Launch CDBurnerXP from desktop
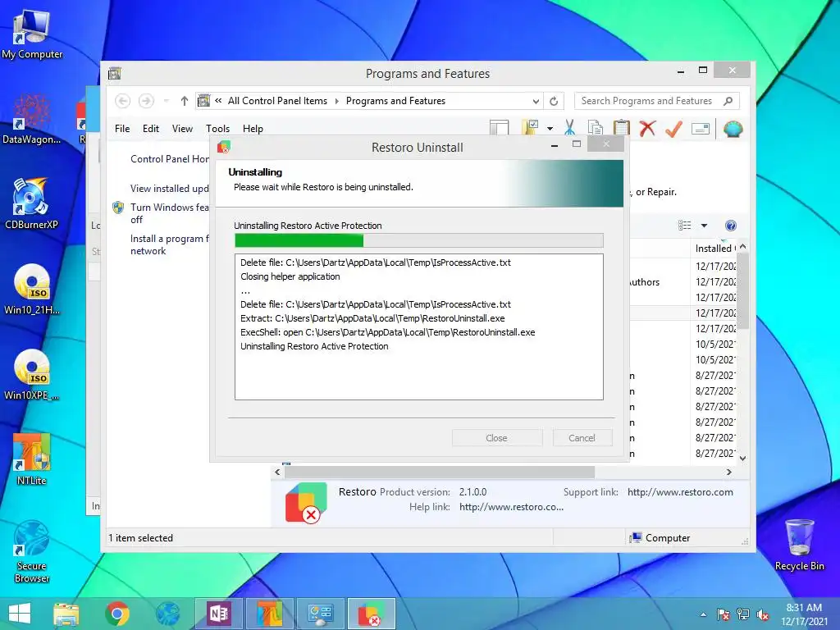The height and width of the screenshot is (630, 840). (x=32, y=203)
